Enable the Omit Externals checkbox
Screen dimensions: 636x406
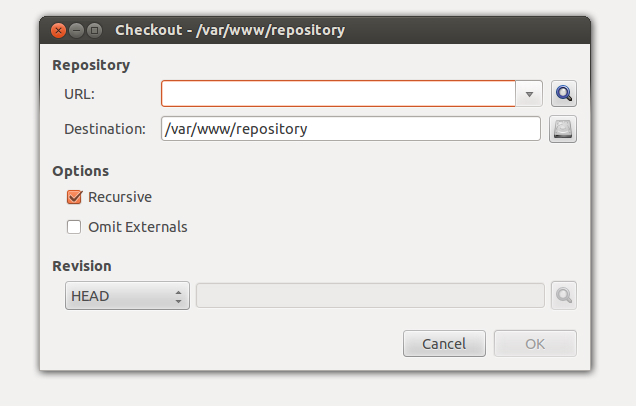(x=74, y=227)
